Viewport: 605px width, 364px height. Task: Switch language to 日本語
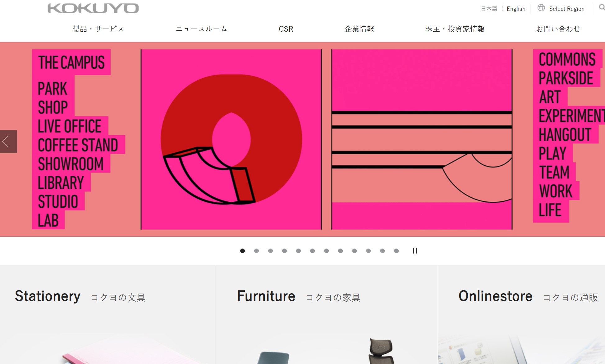point(489,9)
